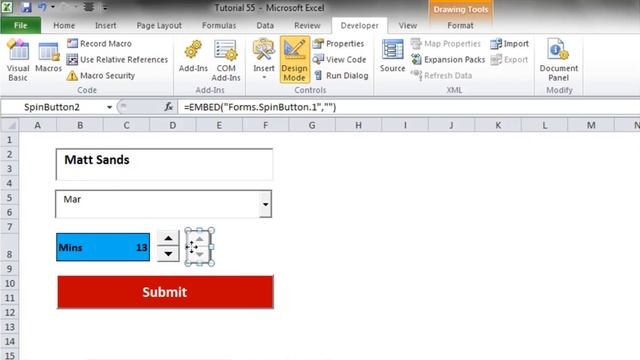Viewport: 640px width, 360px height.
Task: Switch to the Data tab
Action: (x=265, y=25)
